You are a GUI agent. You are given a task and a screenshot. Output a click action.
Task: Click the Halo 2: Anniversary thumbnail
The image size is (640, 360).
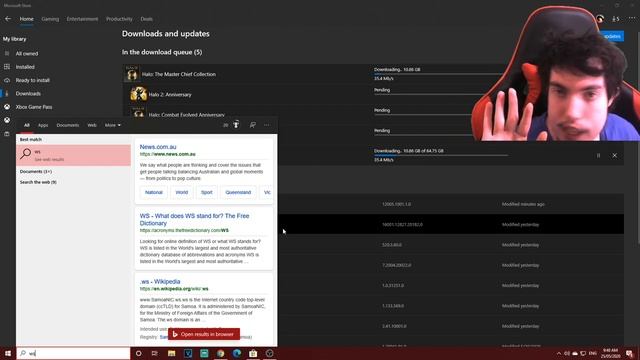pos(139,94)
